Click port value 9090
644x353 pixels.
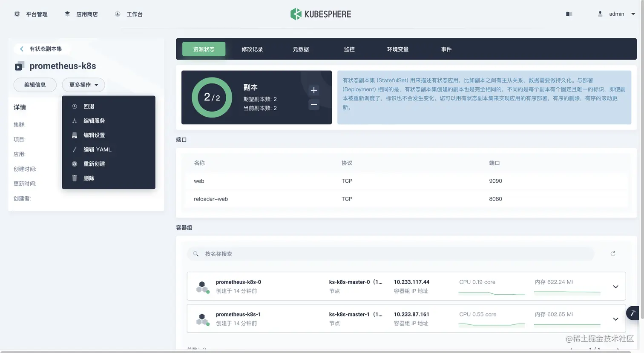(x=495, y=181)
